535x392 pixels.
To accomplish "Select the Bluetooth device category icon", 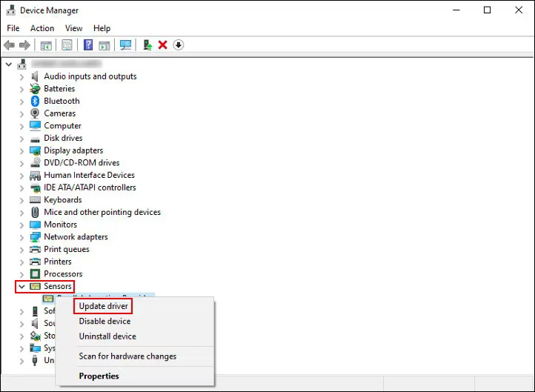I will (35, 101).
